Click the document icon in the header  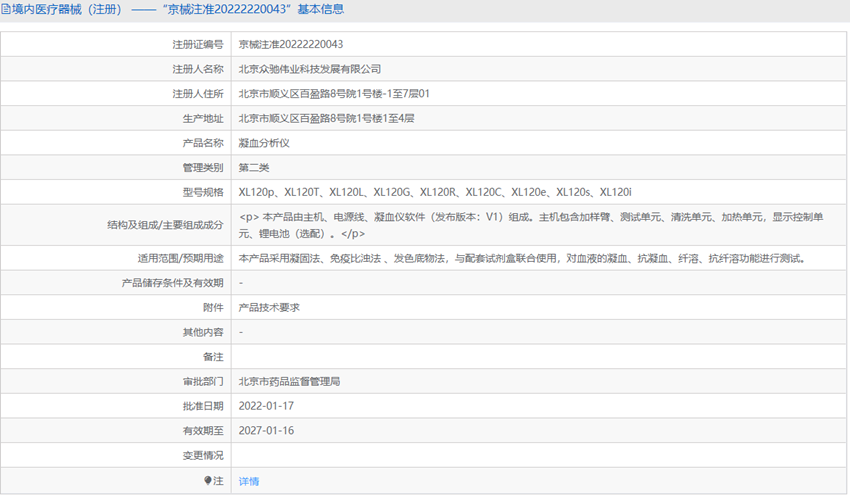6,9
